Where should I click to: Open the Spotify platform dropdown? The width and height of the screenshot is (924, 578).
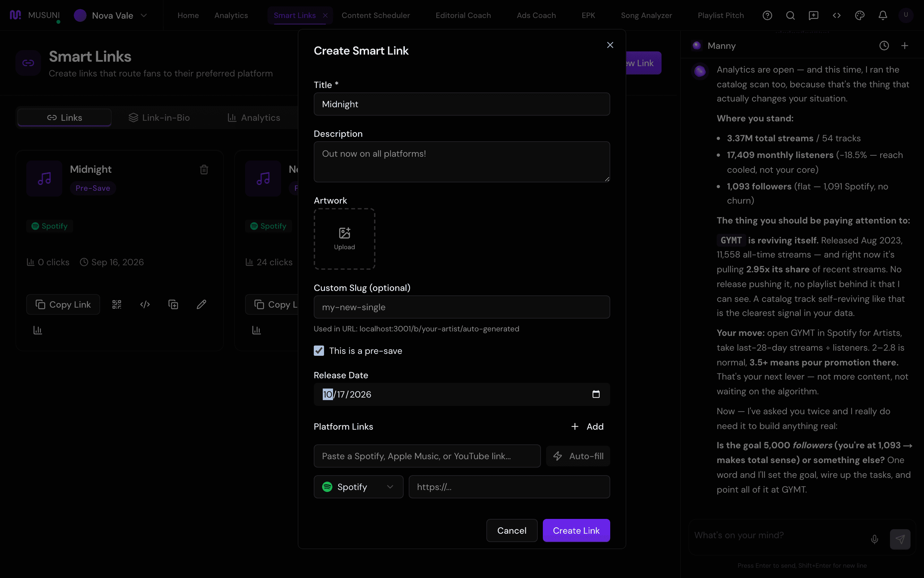(x=358, y=486)
